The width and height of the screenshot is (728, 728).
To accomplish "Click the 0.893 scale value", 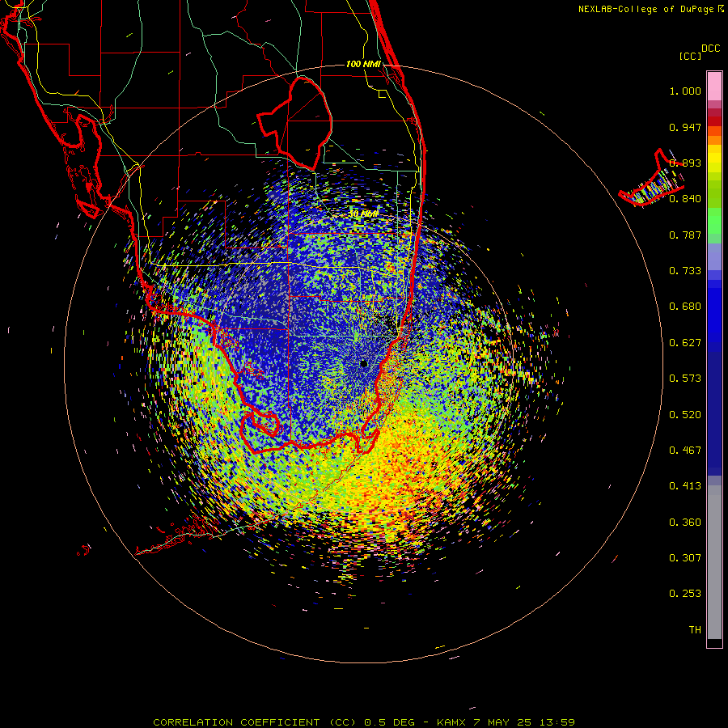I will pyautogui.click(x=685, y=163).
